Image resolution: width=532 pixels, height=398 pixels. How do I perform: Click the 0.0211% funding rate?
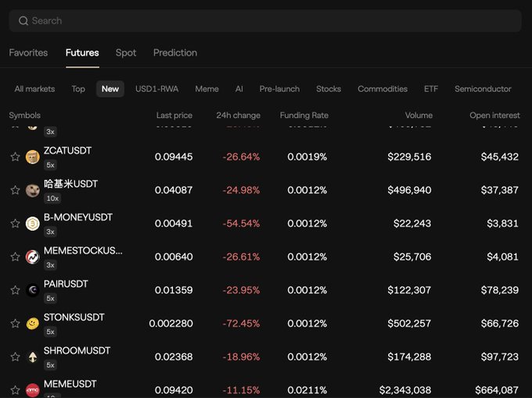coord(307,390)
